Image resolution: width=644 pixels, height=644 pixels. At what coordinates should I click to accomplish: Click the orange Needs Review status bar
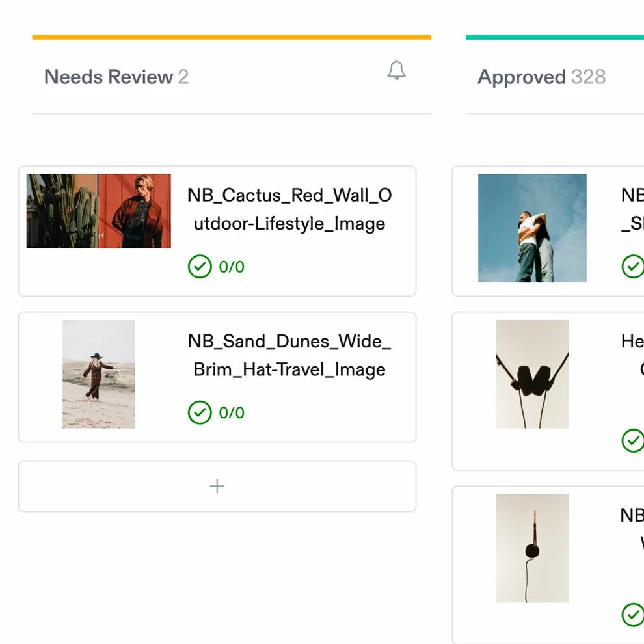tap(232, 37)
